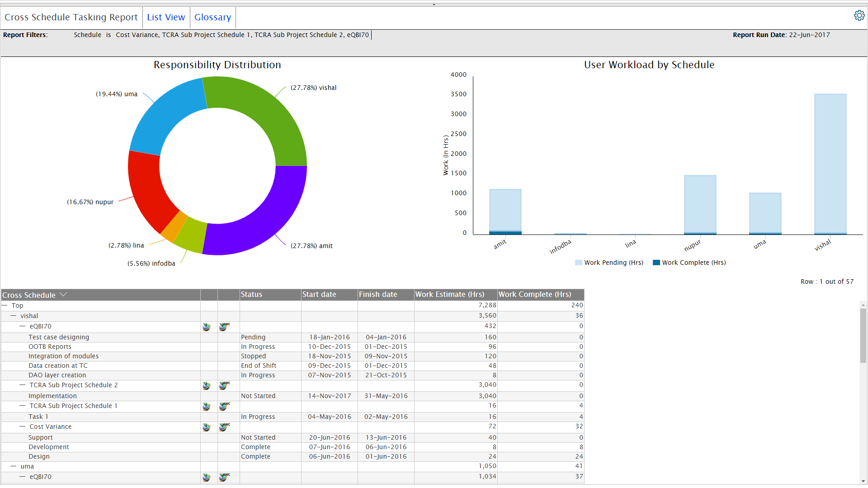
Task: Click the (5.56%) infodba chart label
Action: coord(151,263)
